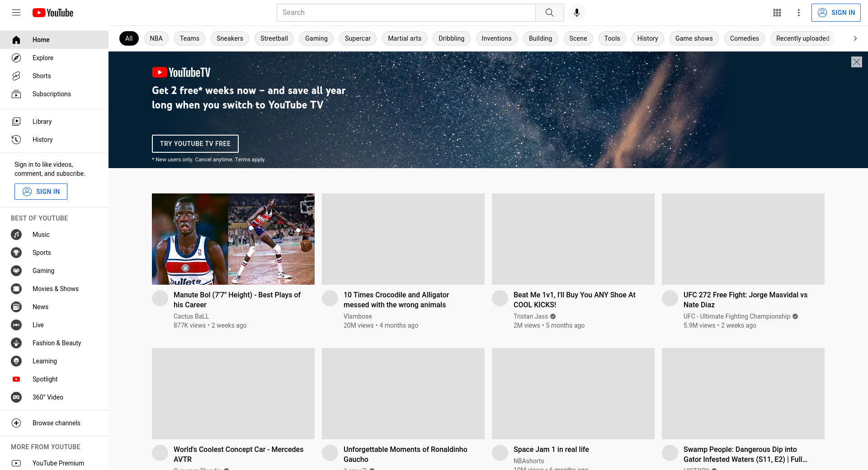Open 10 Times Crocodile and Alligator video
This screenshot has height=470, width=868.
[x=396, y=300]
